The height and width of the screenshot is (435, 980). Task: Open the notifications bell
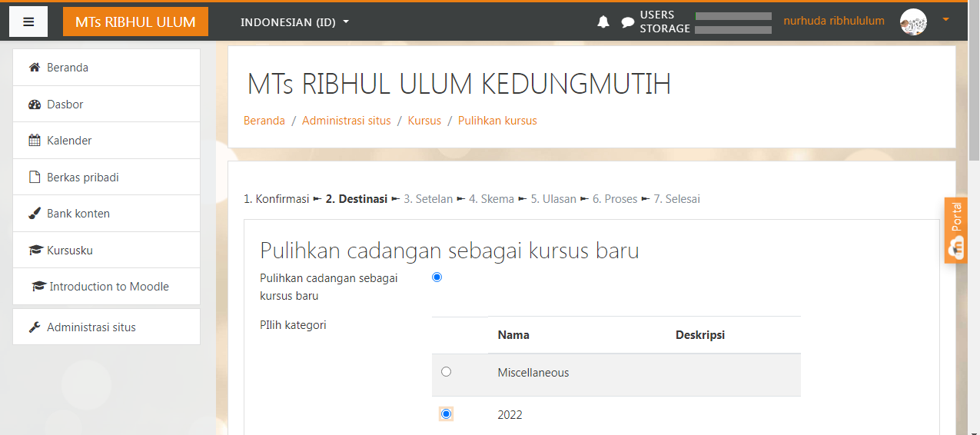pyautogui.click(x=603, y=22)
